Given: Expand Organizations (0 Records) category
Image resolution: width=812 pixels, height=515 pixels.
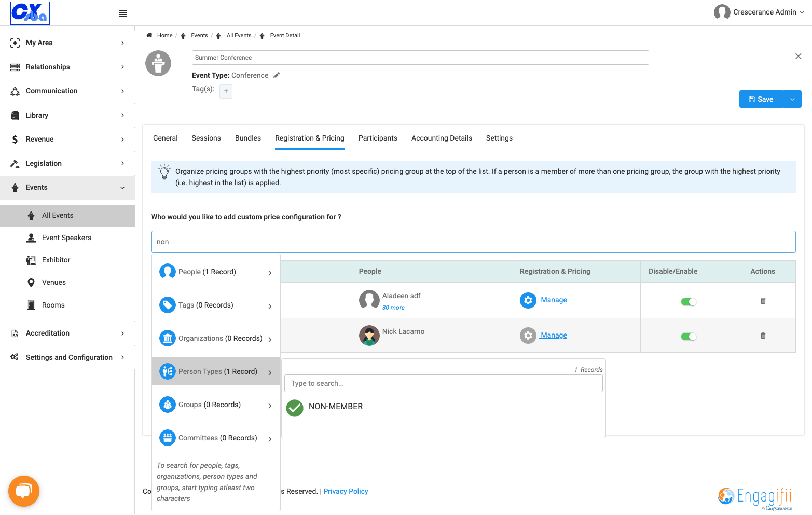Looking at the screenshot, I should (x=216, y=338).
